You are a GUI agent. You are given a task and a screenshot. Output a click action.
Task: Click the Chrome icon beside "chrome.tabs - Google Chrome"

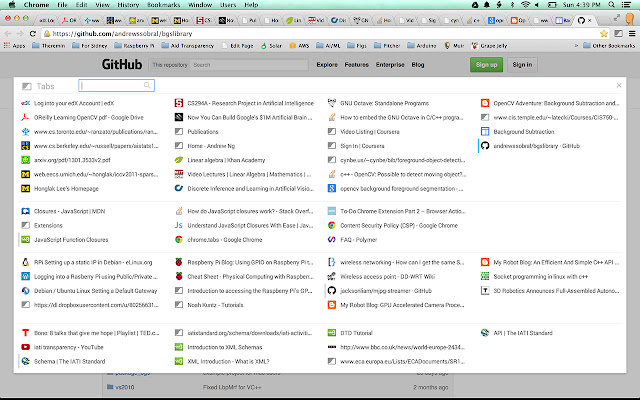(x=179, y=240)
